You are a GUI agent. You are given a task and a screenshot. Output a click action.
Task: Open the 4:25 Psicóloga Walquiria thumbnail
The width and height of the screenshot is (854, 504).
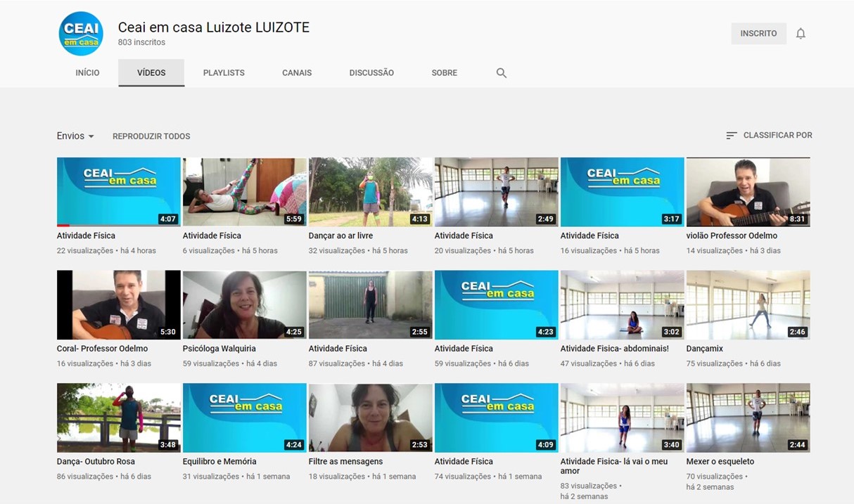click(x=245, y=305)
